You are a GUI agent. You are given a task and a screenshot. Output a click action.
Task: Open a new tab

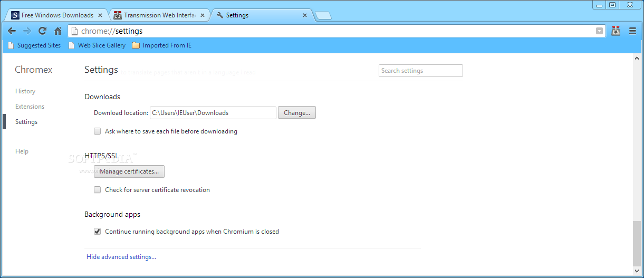click(323, 16)
